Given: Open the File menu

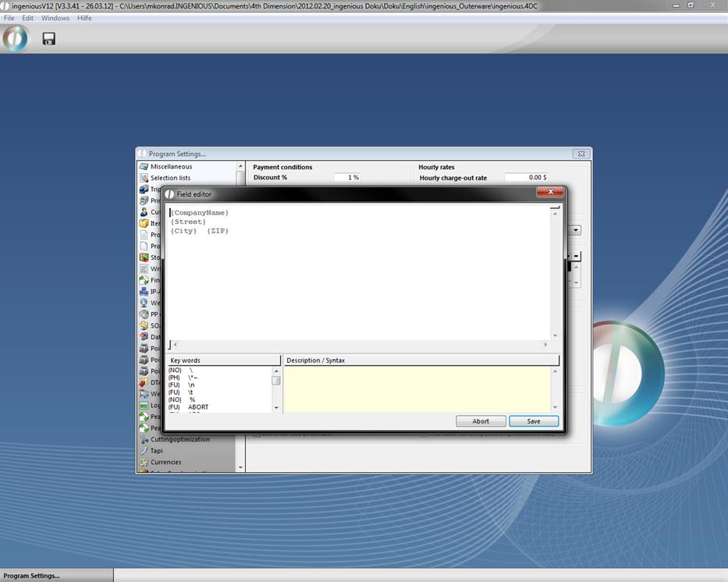Looking at the screenshot, I should click(x=9, y=18).
